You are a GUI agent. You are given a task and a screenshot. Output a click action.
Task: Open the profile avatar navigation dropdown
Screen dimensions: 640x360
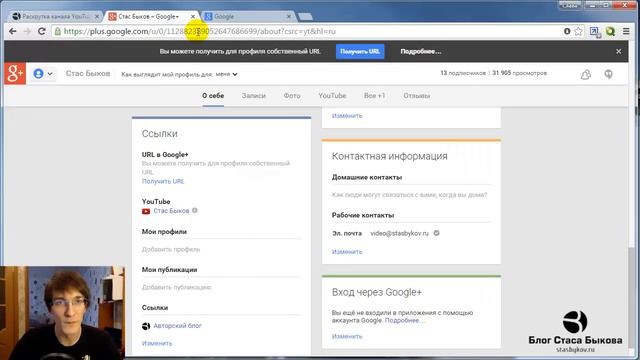point(43,74)
